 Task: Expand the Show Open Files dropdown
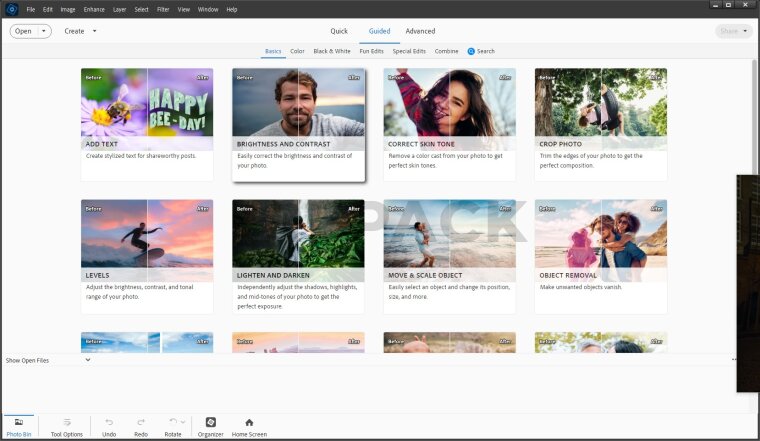click(x=88, y=360)
